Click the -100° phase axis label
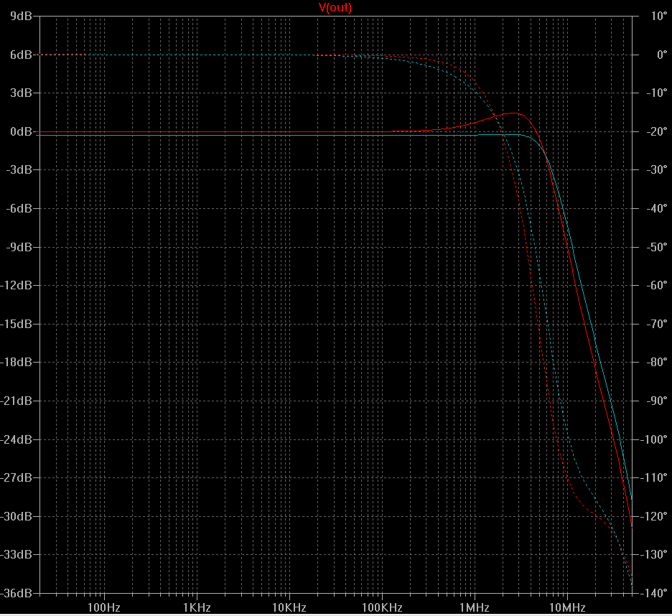This screenshot has height=616, width=672. (654, 439)
